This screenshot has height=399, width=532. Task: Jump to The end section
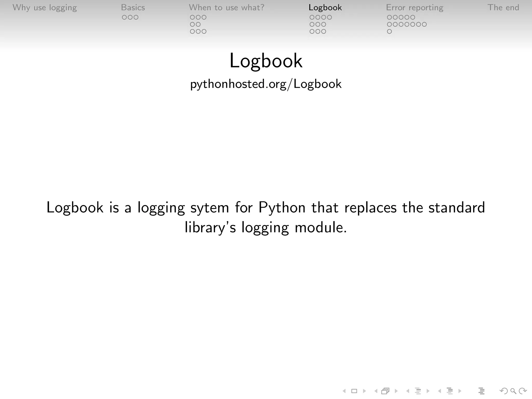point(503,8)
